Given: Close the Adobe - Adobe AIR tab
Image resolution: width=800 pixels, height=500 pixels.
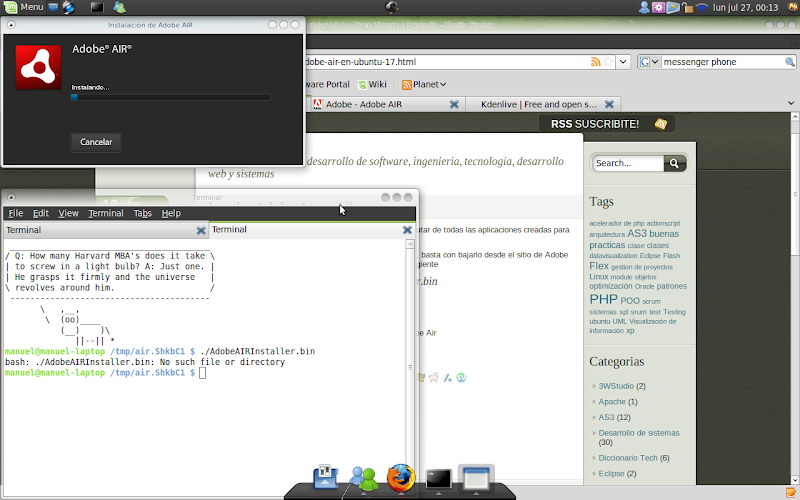Looking at the screenshot, I should pyautogui.click(x=454, y=104).
